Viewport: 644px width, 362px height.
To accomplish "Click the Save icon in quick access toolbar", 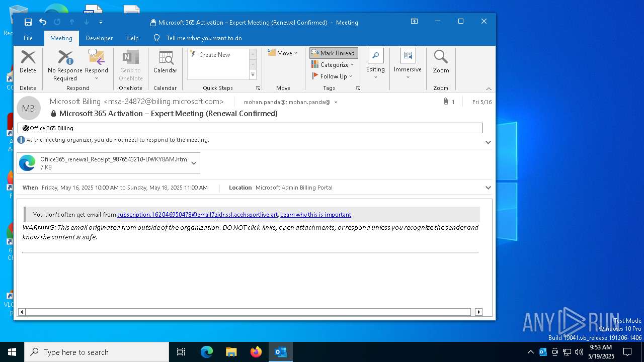I will pos(28,22).
